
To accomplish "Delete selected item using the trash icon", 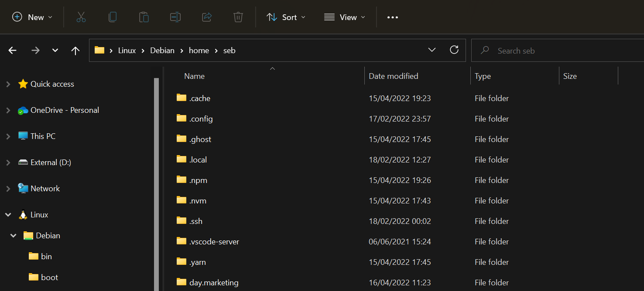I will pyautogui.click(x=238, y=17).
